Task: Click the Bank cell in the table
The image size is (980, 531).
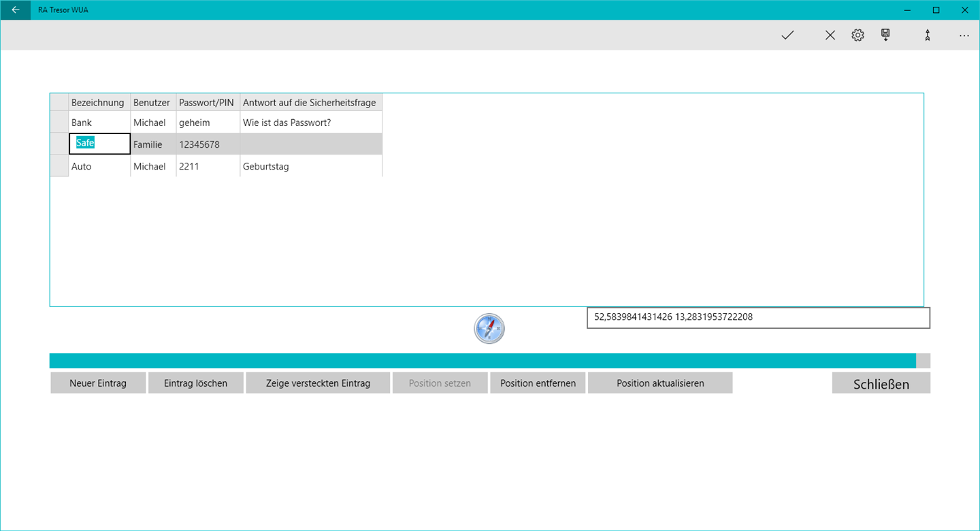Action: click(99, 123)
